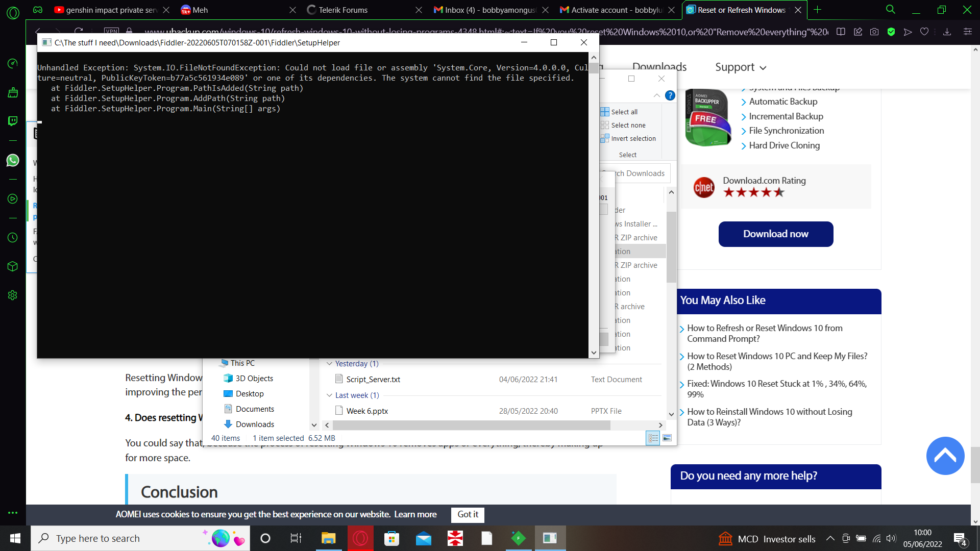980x551 pixels.
Task: Toggle the ad blocker shield in the address bar
Action: [x=891, y=32]
